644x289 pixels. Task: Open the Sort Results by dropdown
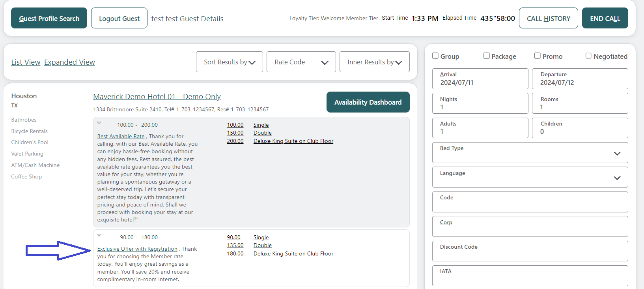tap(230, 62)
